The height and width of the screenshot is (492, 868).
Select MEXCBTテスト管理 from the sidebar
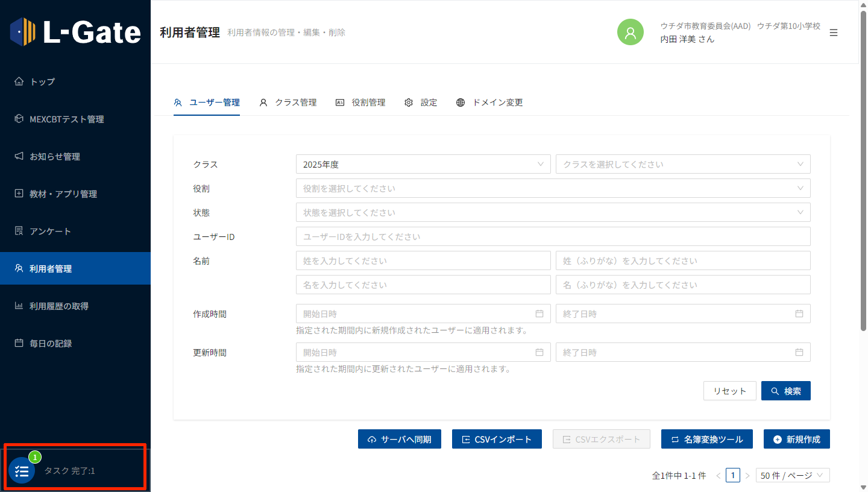click(66, 119)
